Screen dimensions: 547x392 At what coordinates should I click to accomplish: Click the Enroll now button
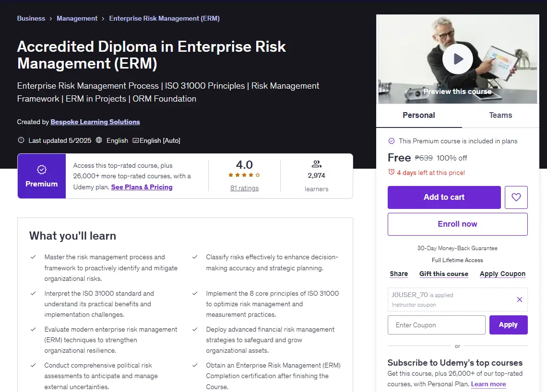tap(457, 224)
